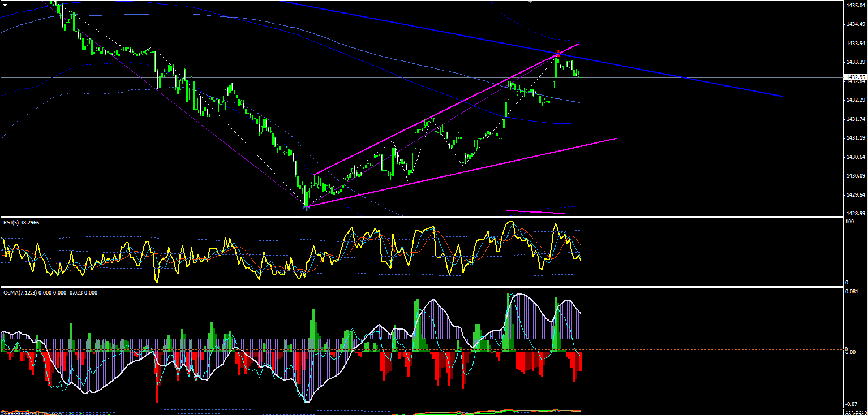Select the blue arrow marker at chart low
868x415 pixels.
(x=306, y=207)
